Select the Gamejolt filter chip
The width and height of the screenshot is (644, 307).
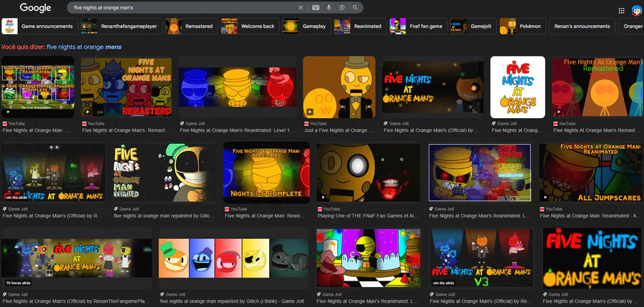click(x=473, y=26)
